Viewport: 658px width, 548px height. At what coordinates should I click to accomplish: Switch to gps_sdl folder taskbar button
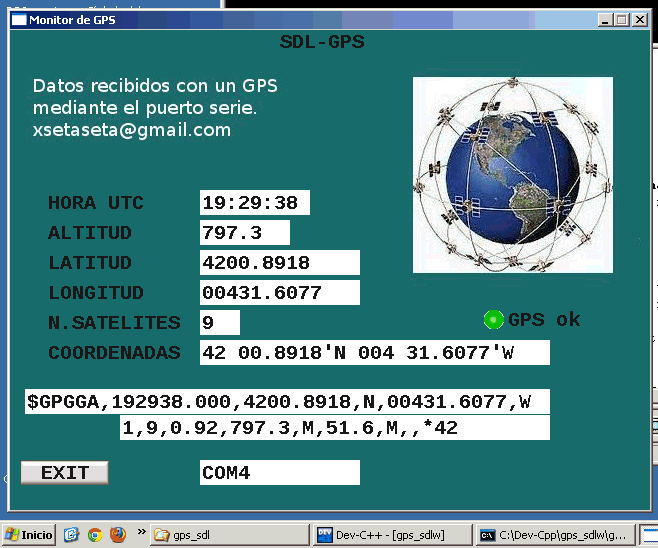tap(228, 535)
